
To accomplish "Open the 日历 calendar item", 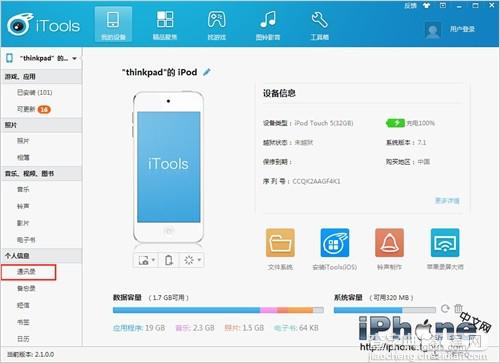I will 23,339.
